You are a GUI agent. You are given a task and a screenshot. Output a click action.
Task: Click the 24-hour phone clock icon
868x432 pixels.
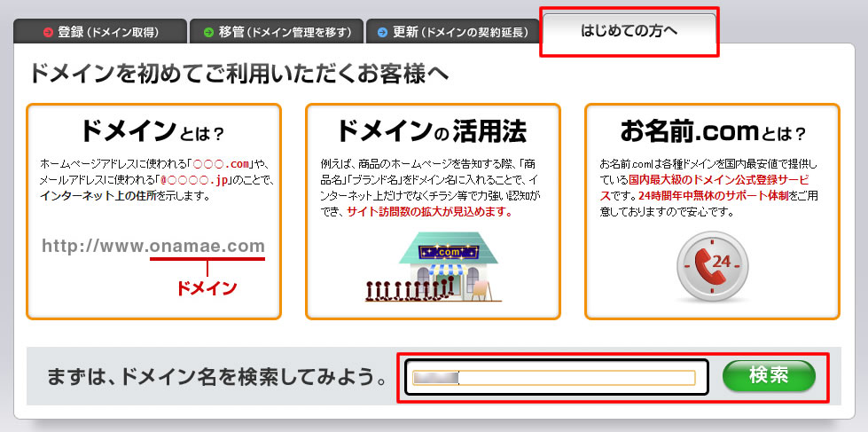(x=712, y=266)
